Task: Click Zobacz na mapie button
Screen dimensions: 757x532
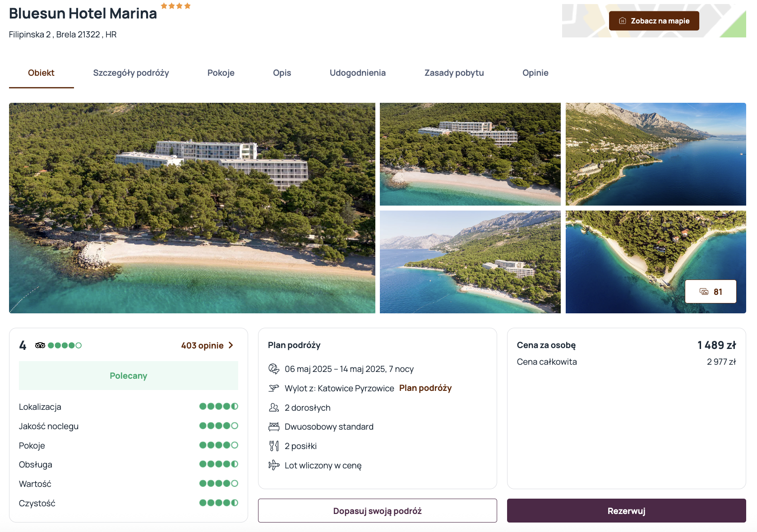Action: click(654, 21)
